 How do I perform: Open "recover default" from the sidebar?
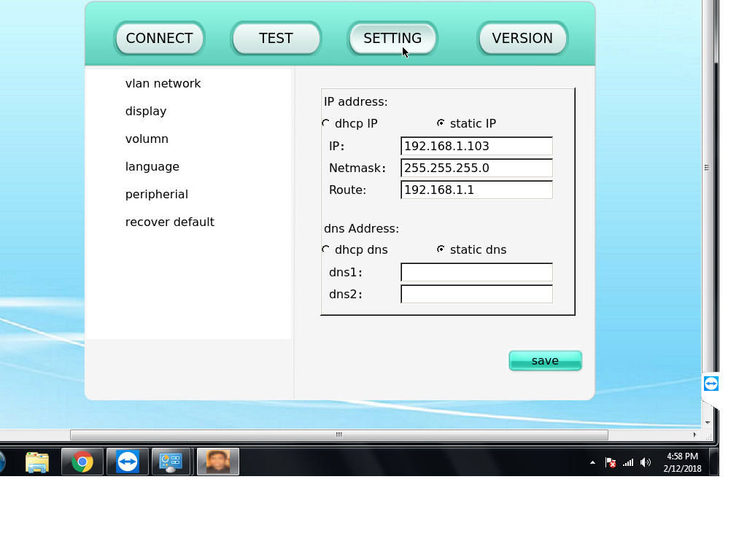pos(170,222)
